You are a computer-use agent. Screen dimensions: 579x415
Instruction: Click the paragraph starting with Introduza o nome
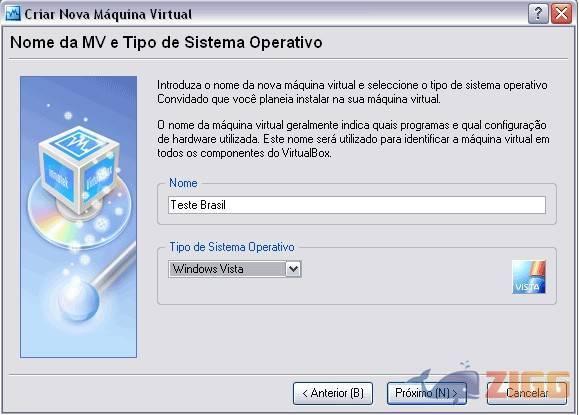pos(352,92)
